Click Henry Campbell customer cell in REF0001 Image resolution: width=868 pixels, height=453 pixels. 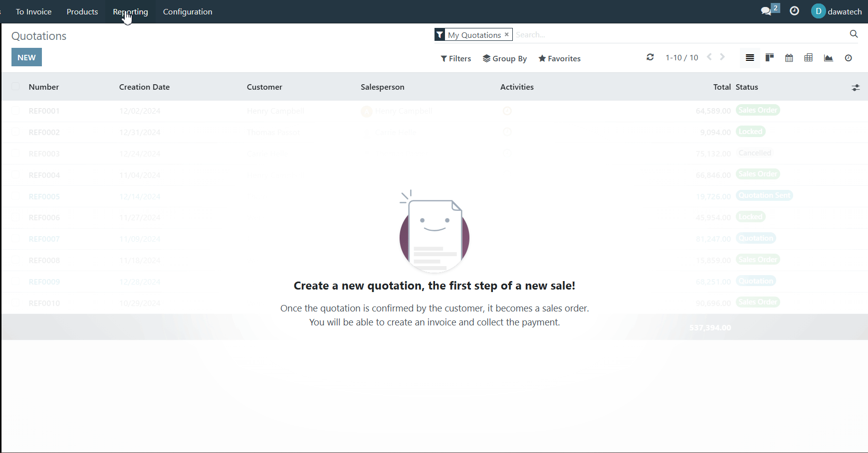(x=275, y=111)
